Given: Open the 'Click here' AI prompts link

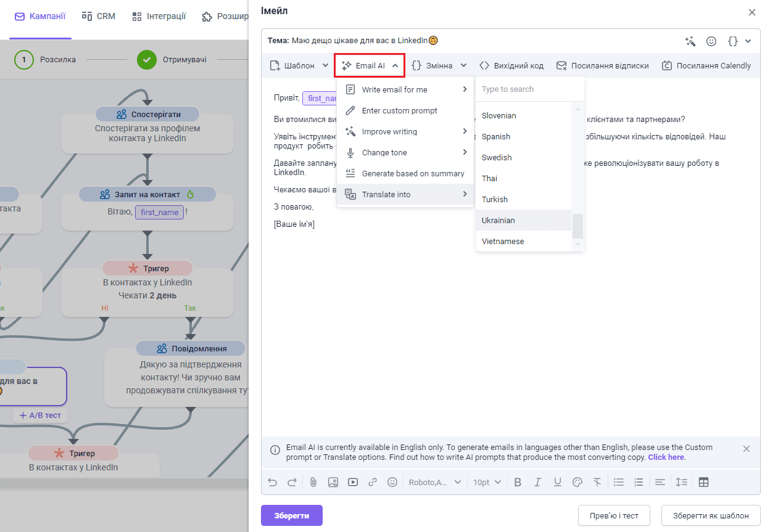Looking at the screenshot, I should coord(666,457).
